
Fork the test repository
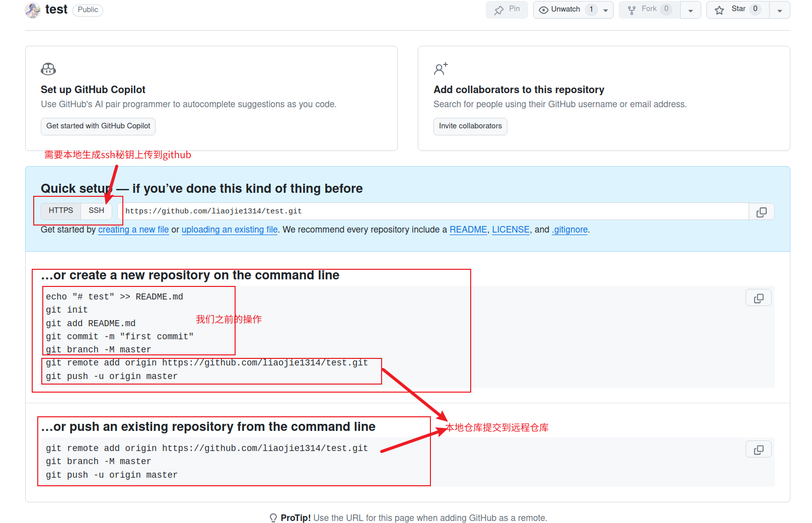pyautogui.click(x=649, y=10)
